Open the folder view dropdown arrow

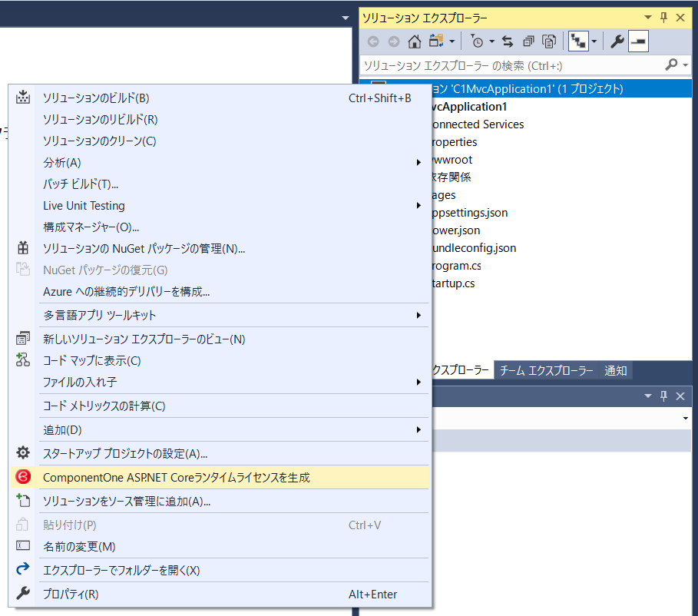[452, 42]
